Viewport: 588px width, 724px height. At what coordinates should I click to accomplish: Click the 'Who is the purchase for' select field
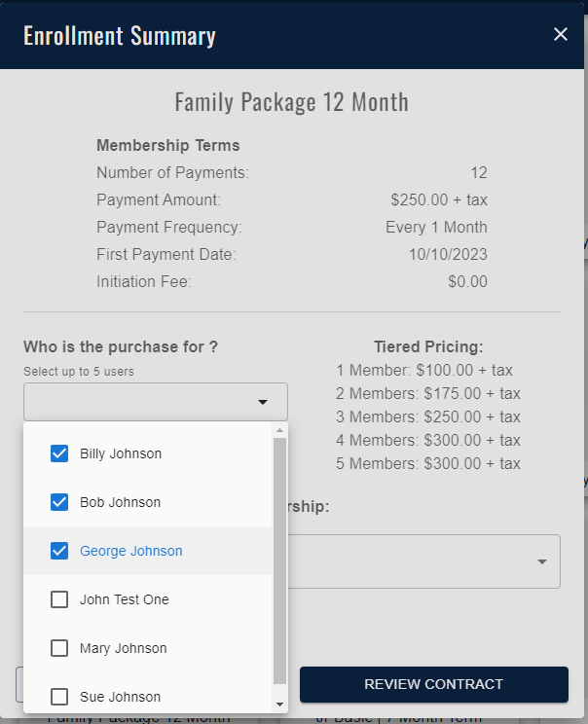[x=141, y=402]
